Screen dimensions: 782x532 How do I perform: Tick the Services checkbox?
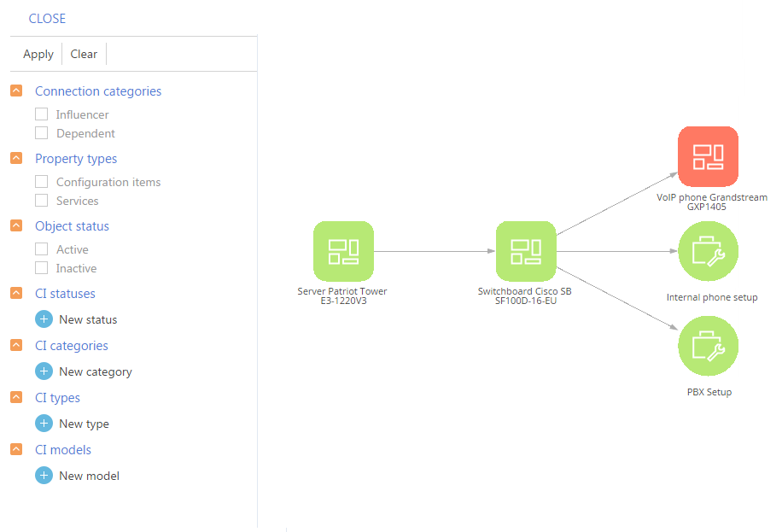(x=41, y=201)
